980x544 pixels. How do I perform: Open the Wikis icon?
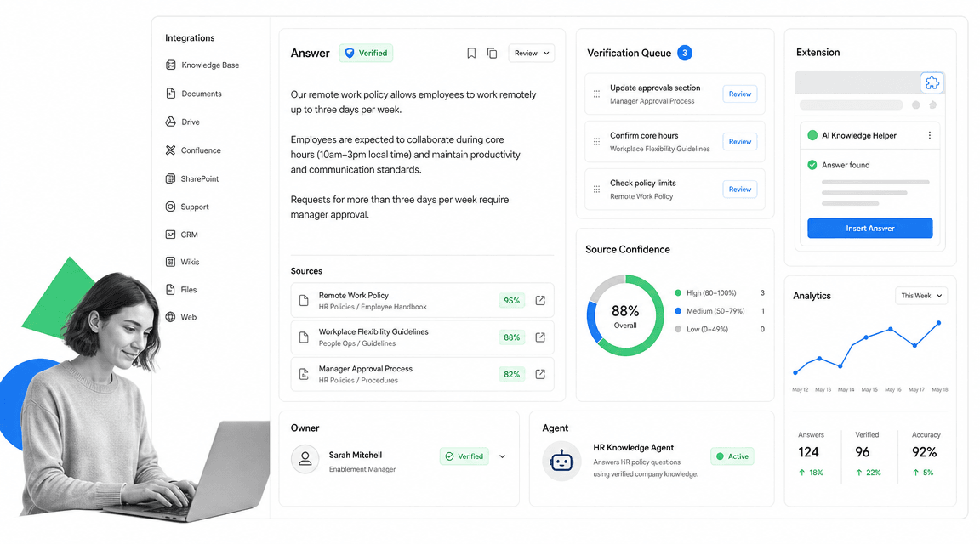[170, 262]
